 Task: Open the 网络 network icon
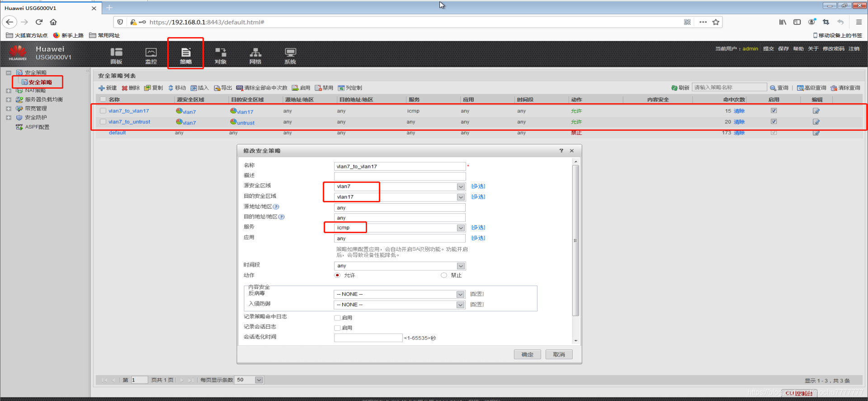pyautogui.click(x=255, y=55)
